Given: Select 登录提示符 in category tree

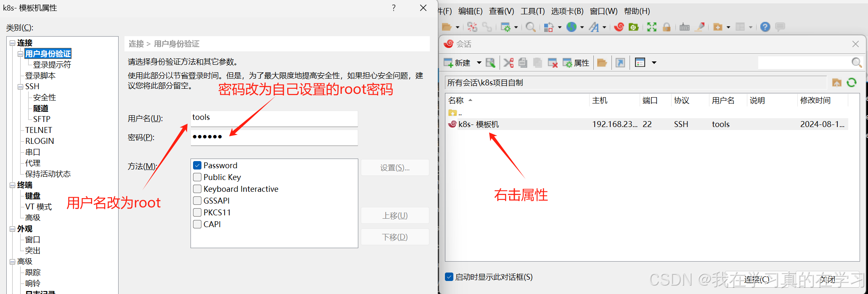Looking at the screenshot, I should [52, 65].
